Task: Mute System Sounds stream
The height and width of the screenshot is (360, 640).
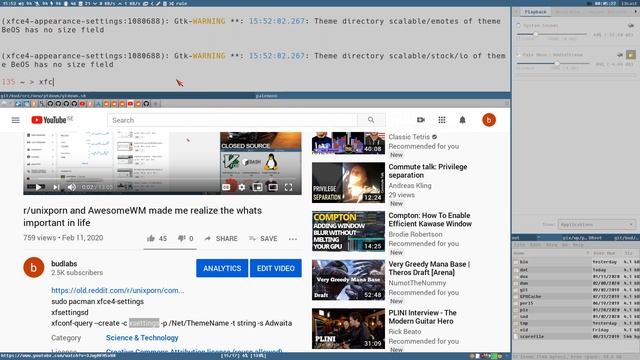Action: point(631,25)
